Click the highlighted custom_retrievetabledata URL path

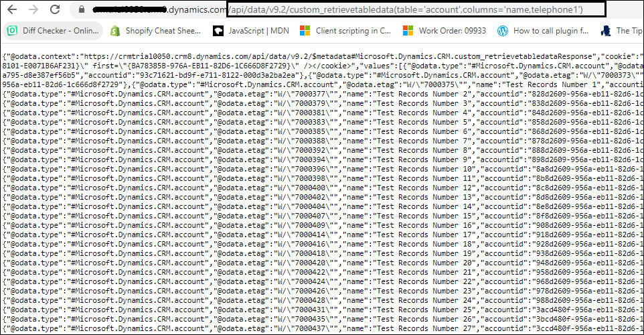tap(405, 10)
